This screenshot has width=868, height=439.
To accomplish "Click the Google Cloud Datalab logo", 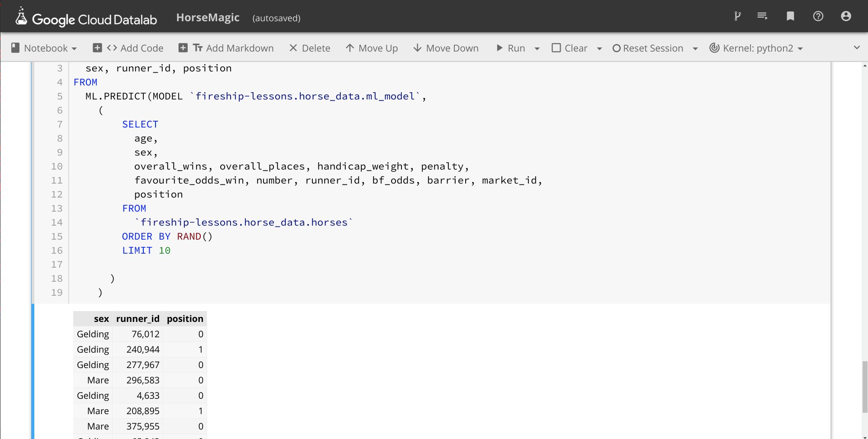I will [86, 18].
